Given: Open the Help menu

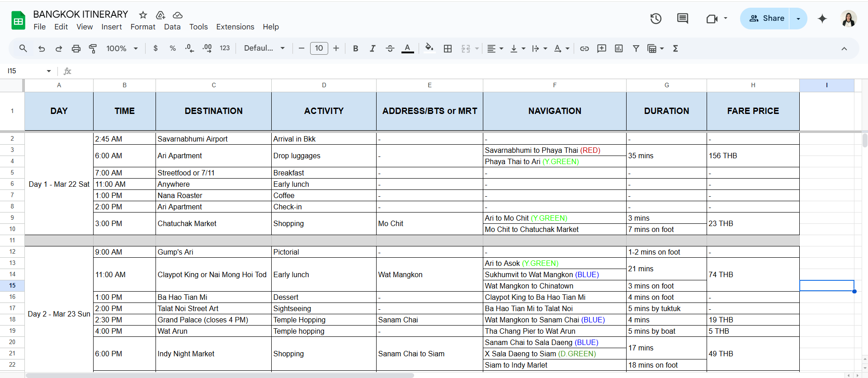Looking at the screenshot, I should (271, 27).
